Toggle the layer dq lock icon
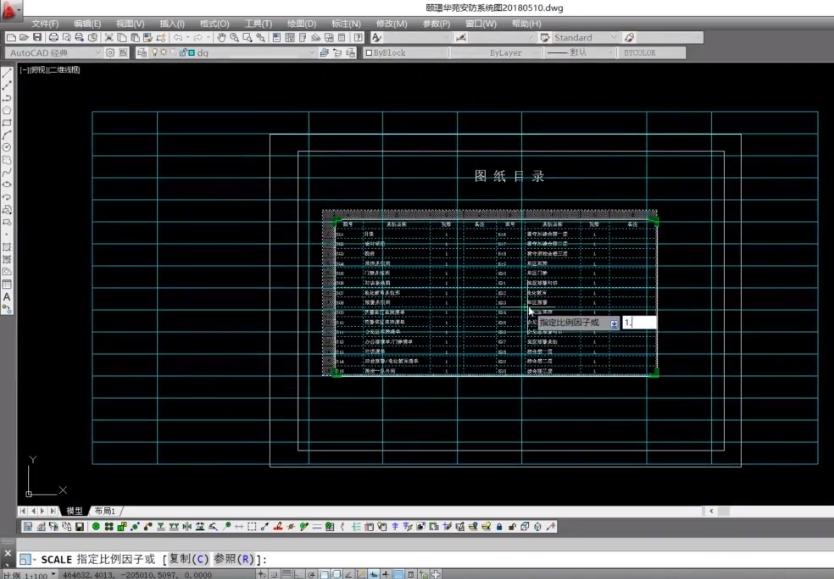 (x=182, y=53)
